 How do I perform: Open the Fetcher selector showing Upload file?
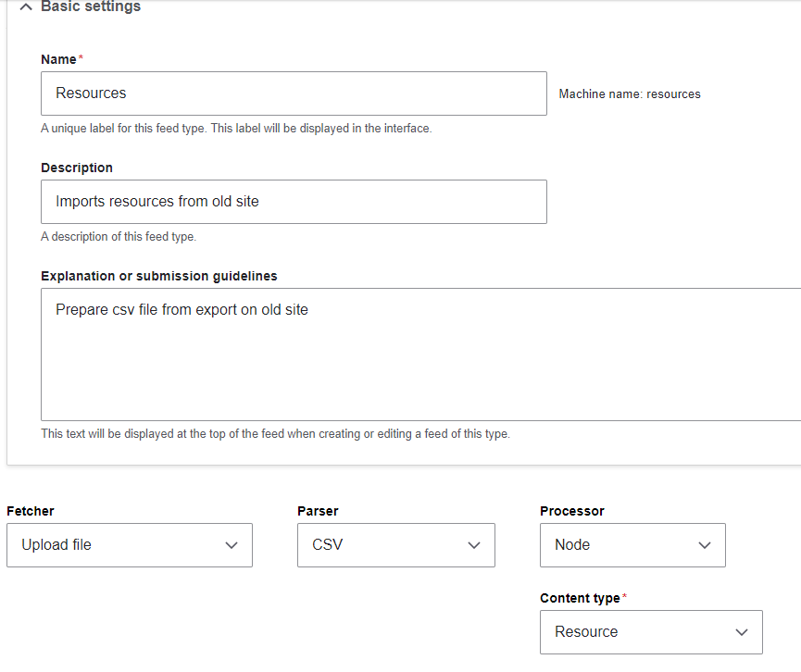click(x=130, y=545)
